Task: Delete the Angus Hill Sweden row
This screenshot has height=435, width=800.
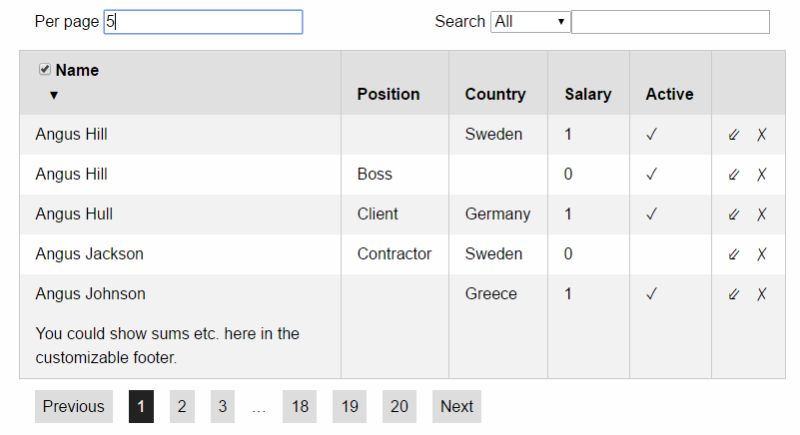Action: (761, 135)
